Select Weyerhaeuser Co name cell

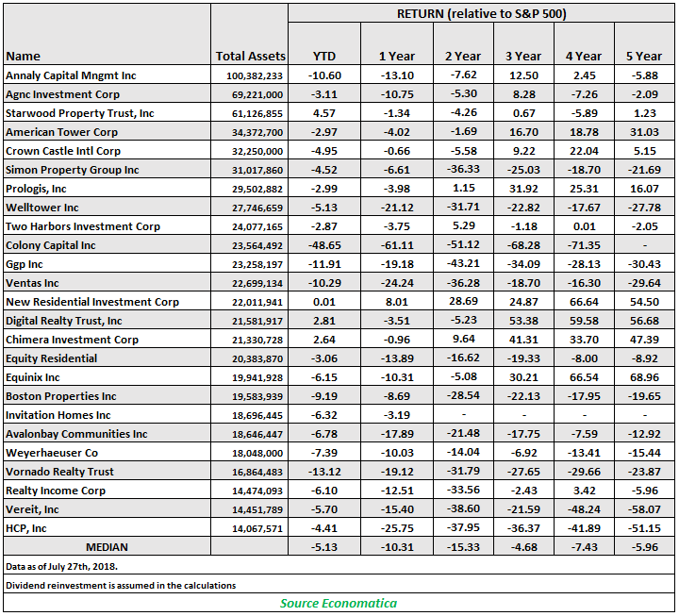coord(52,453)
